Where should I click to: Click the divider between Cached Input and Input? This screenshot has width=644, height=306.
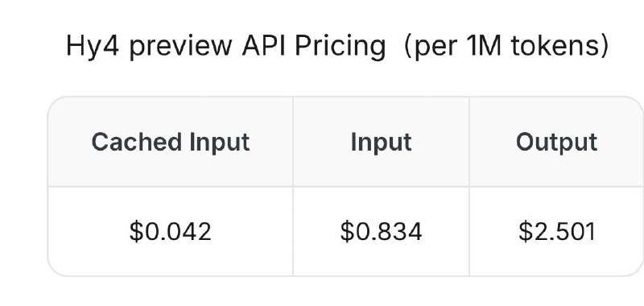point(293,187)
